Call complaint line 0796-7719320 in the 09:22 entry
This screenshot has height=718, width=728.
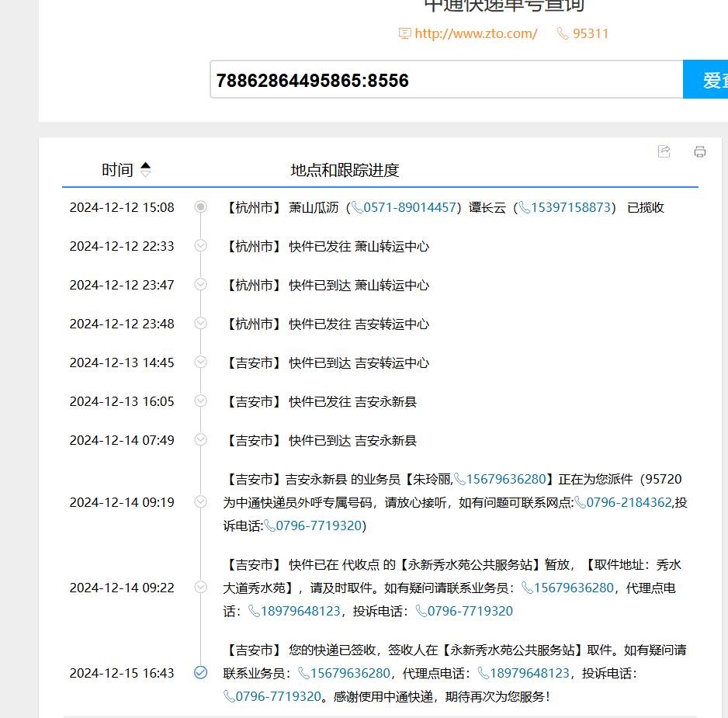coord(470,611)
